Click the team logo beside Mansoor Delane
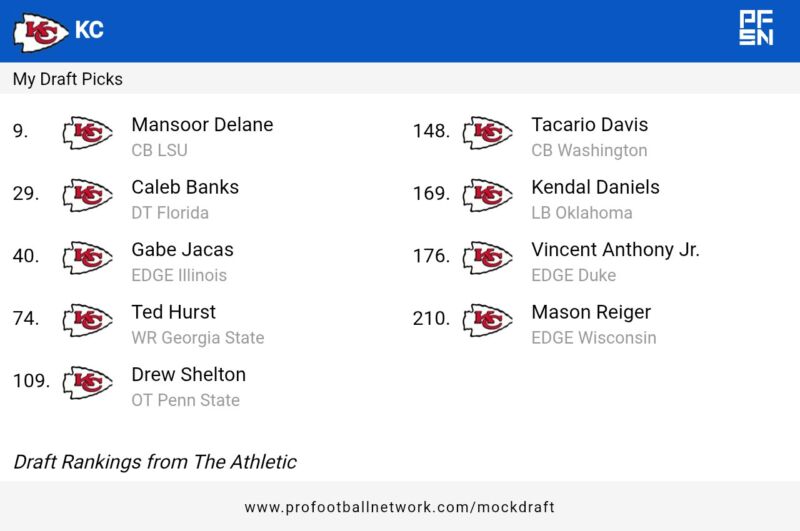The height and width of the screenshot is (531, 800). [x=87, y=133]
